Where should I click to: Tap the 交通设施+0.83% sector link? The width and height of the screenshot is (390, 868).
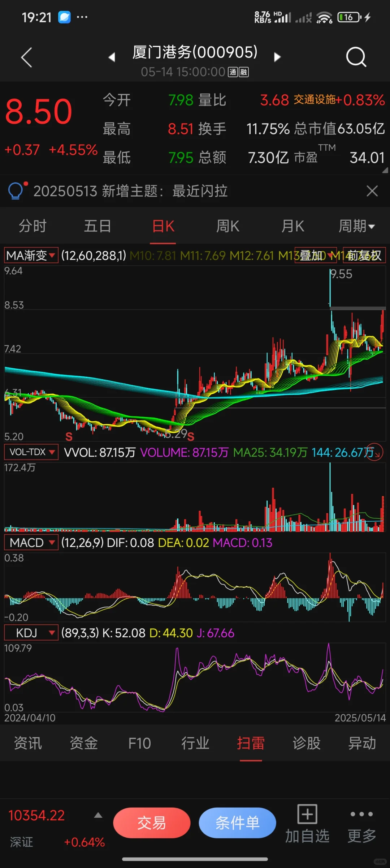(339, 100)
